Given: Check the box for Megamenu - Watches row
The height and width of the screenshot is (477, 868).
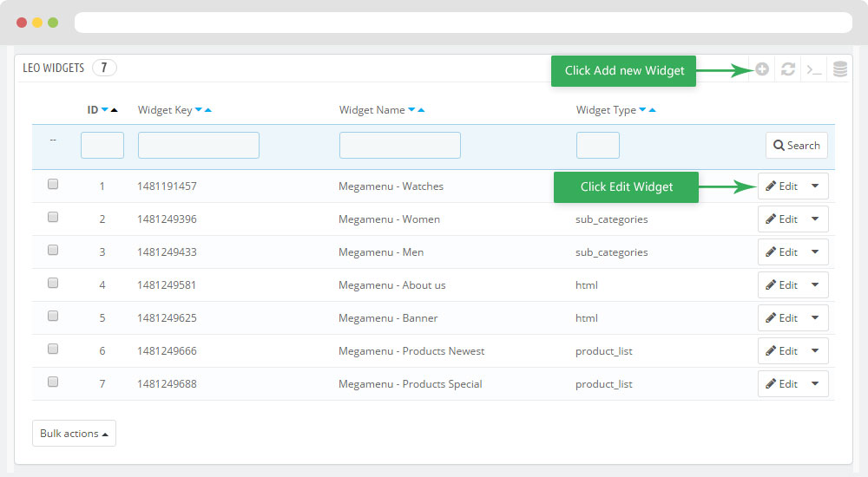Looking at the screenshot, I should (53, 184).
